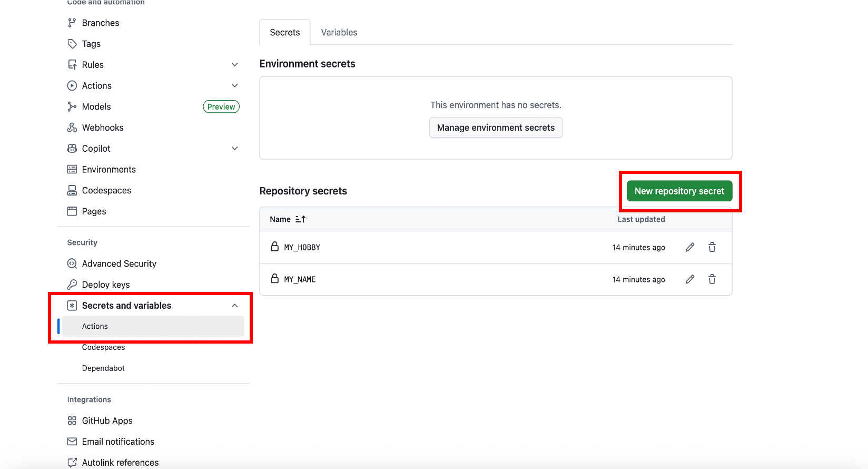Click the Preview badge next to Models
Viewport: 868px width, 469px height.
point(221,106)
